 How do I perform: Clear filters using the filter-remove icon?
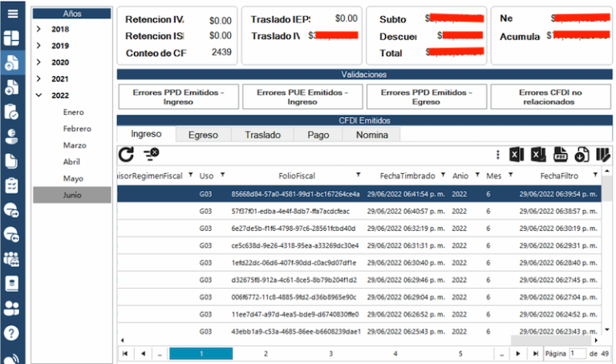tap(150, 154)
